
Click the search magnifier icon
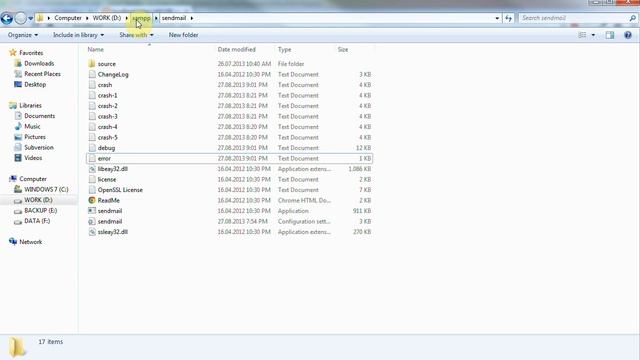[x=633, y=18]
